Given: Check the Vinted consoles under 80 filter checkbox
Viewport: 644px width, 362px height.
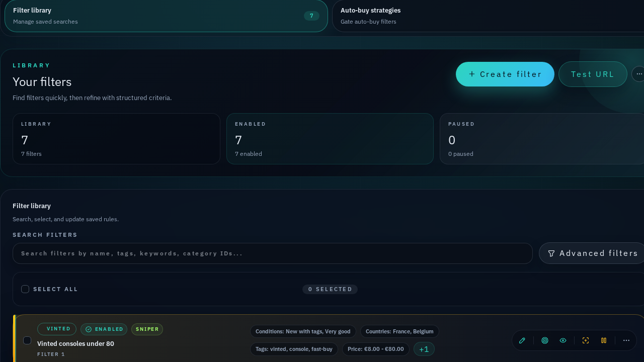Looking at the screenshot, I should (27, 340).
